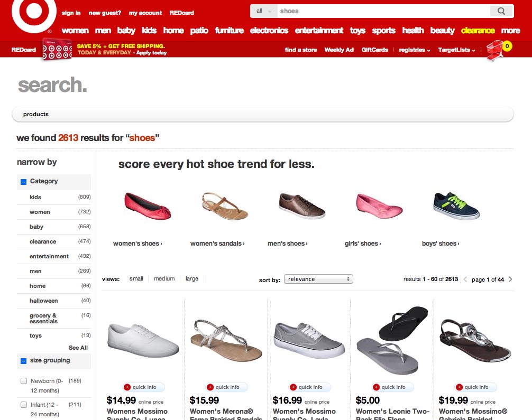Open the clearance menu item
The height and width of the screenshot is (420, 532).
click(x=478, y=30)
